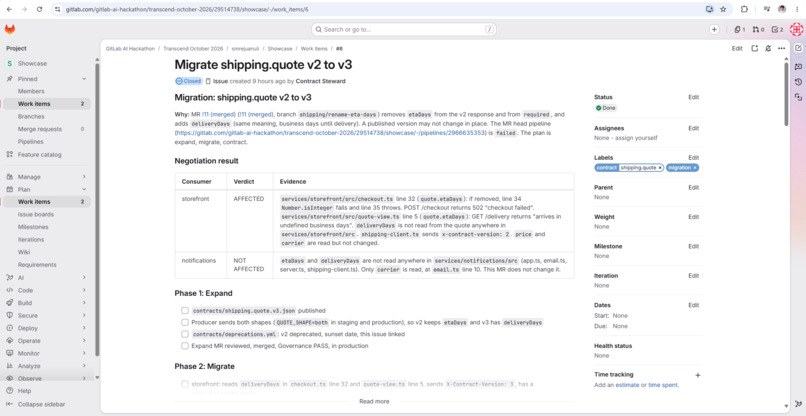Open the more actions ellipsis menu
806x416 pixels.
click(x=781, y=48)
